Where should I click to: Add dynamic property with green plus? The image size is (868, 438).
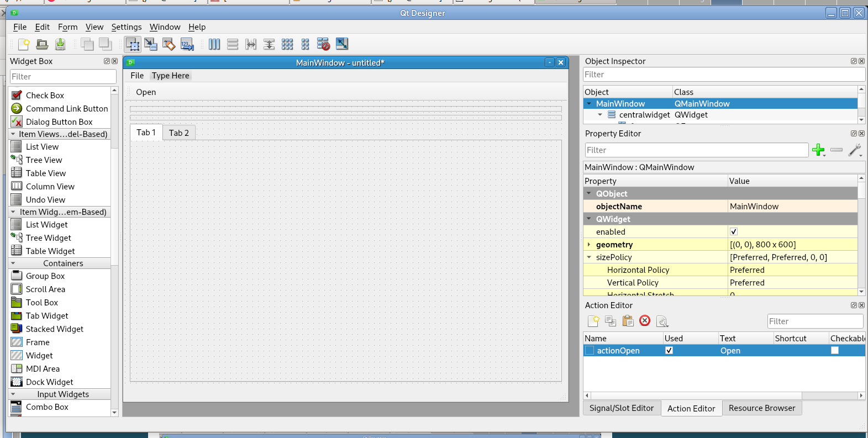click(818, 150)
